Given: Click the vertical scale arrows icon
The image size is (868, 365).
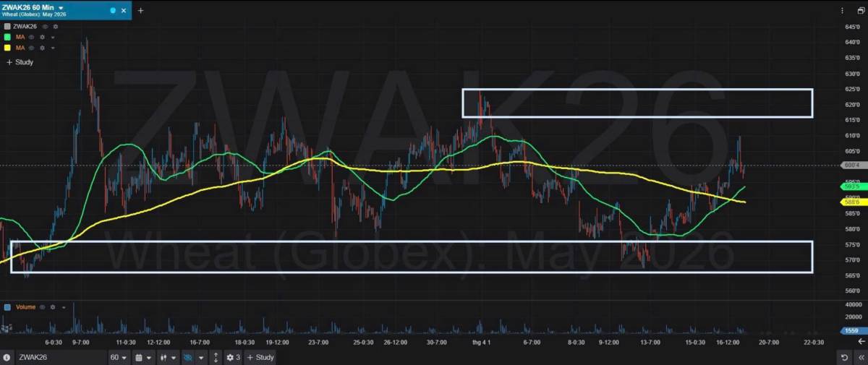Looking at the screenshot, I should pos(216,357).
